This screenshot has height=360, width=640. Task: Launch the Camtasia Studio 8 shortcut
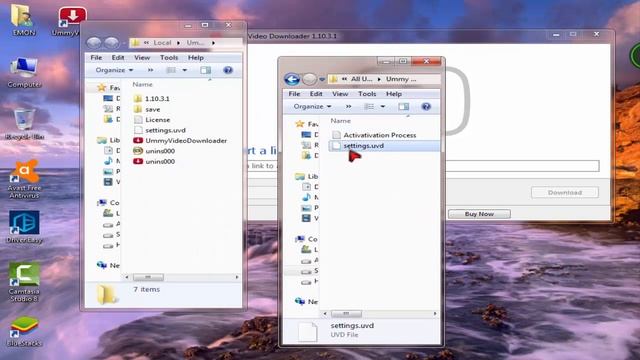coord(24,282)
